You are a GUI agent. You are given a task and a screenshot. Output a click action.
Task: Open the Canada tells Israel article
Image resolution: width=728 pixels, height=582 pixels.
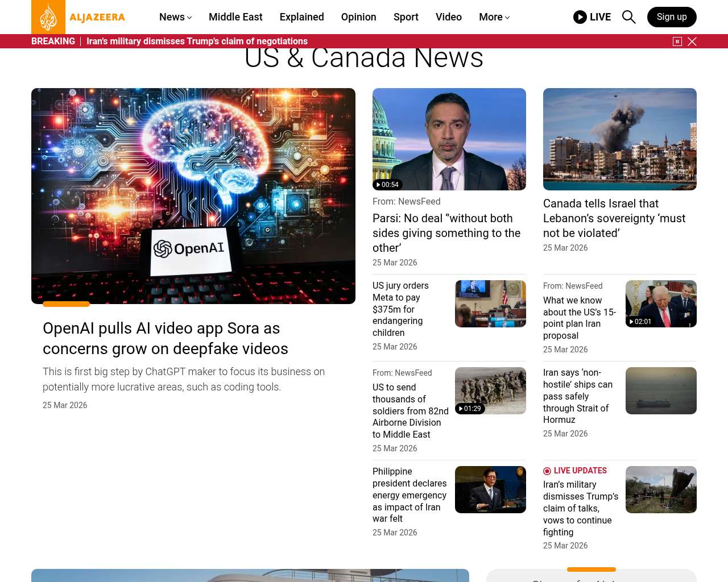[614, 218]
